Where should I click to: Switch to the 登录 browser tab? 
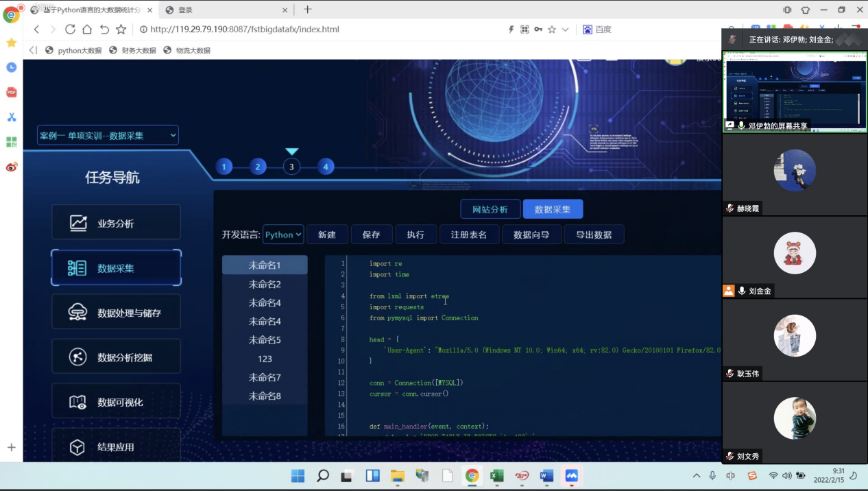(228, 10)
